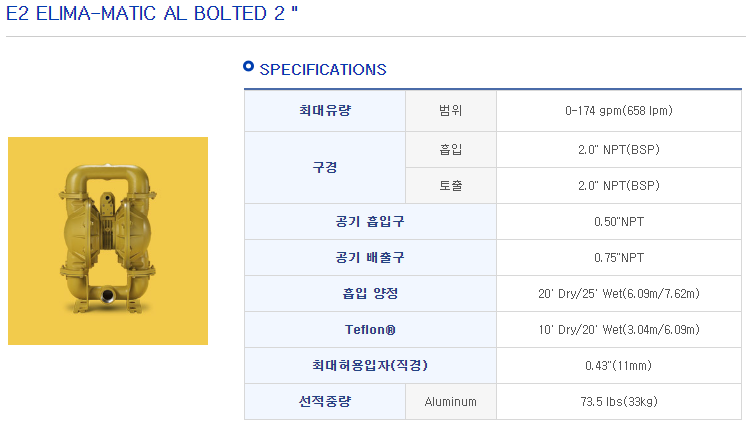Select the 최대허용입자(직경) row header
This screenshot has width=752, height=430.
pyautogui.click(x=370, y=366)
